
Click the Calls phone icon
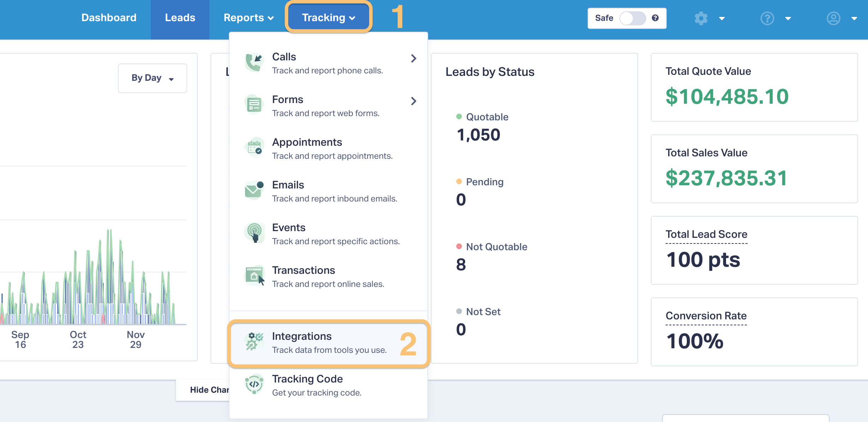click(254, 62)
